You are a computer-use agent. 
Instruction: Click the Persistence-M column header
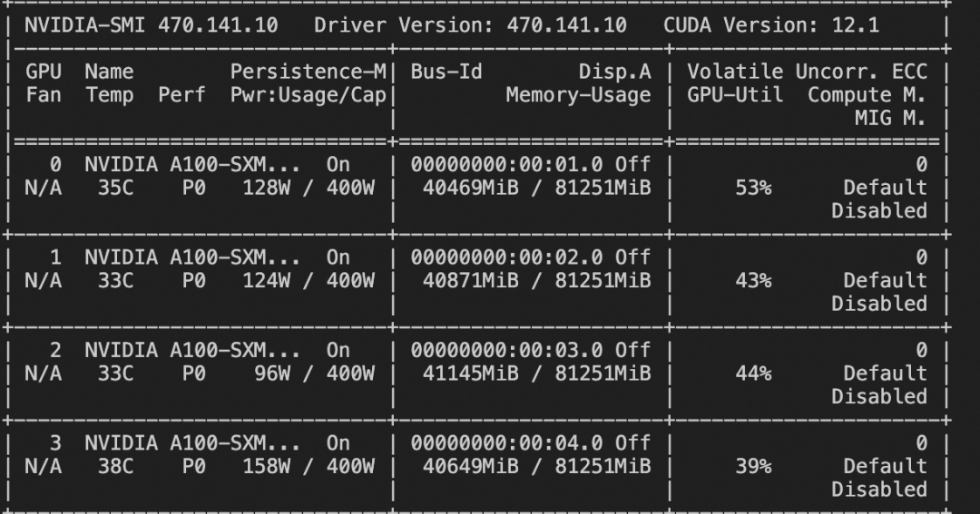[309, 72]
